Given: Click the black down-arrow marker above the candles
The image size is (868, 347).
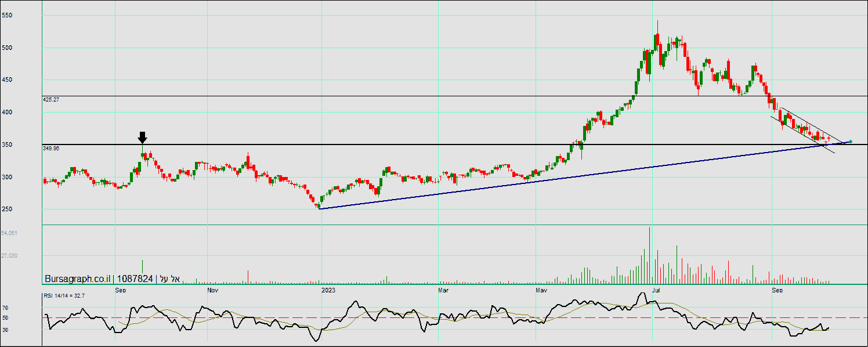Looking at the screenshot, I should point(142,138).
